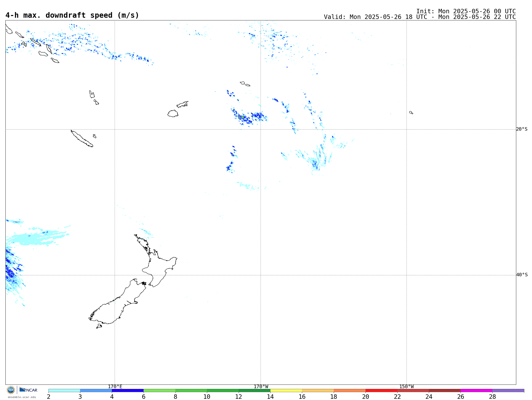Select the bright red 20-22 colorbar swatch

pyautogui.click(x=381, y=391)
